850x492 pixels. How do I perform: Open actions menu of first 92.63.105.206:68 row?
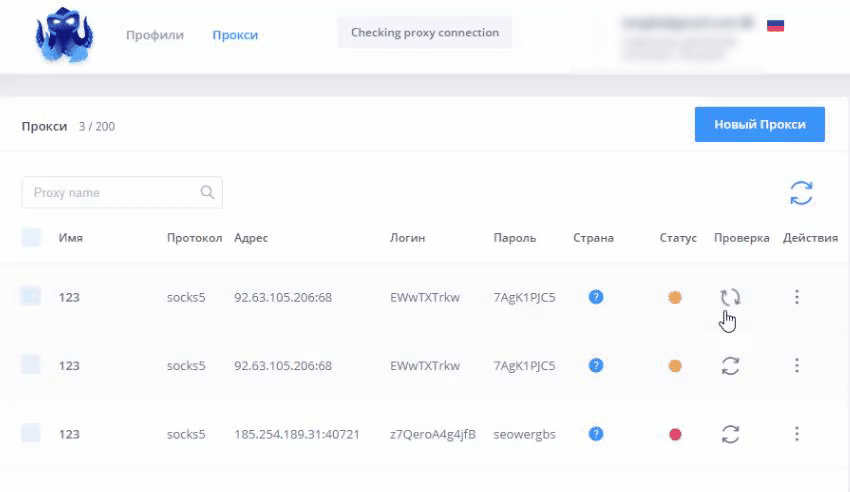796,297
